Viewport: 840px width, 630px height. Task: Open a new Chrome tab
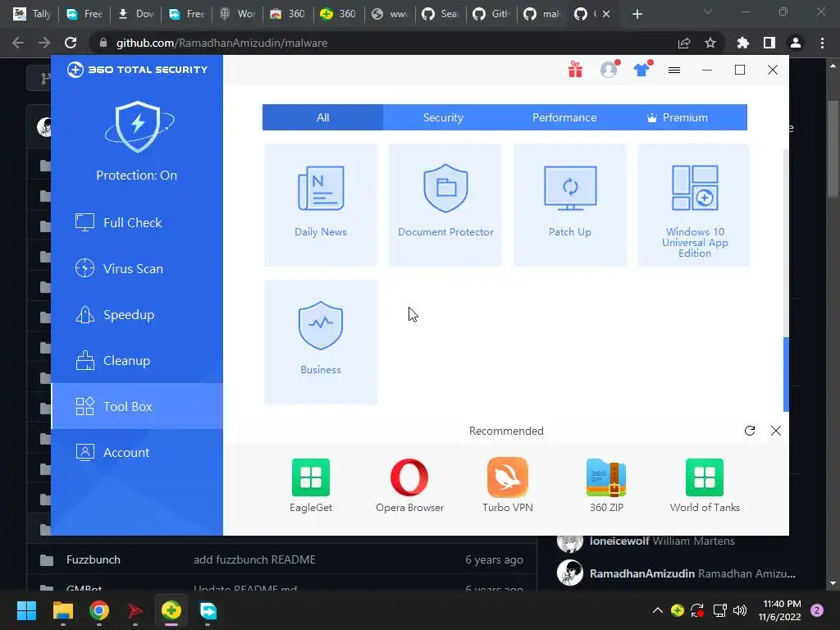click(637, 14)
